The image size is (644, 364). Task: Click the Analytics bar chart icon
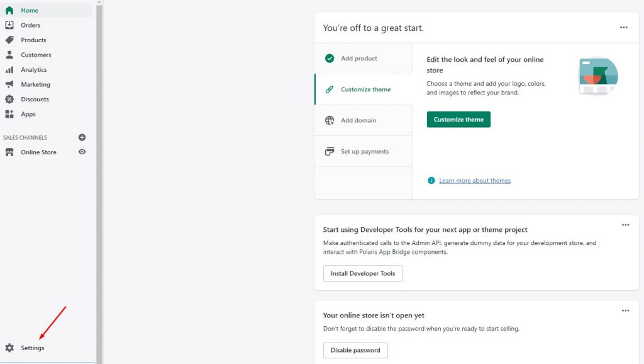coord(9,69)
